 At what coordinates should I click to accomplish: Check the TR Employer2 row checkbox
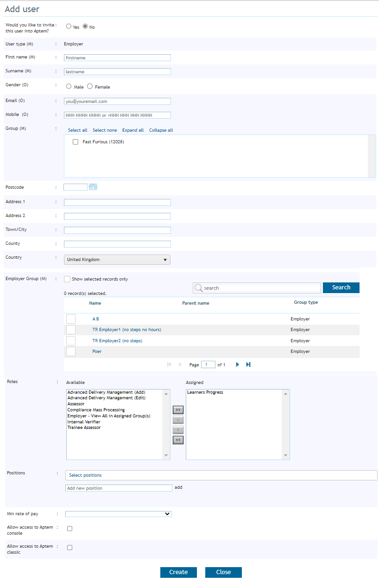71,341
